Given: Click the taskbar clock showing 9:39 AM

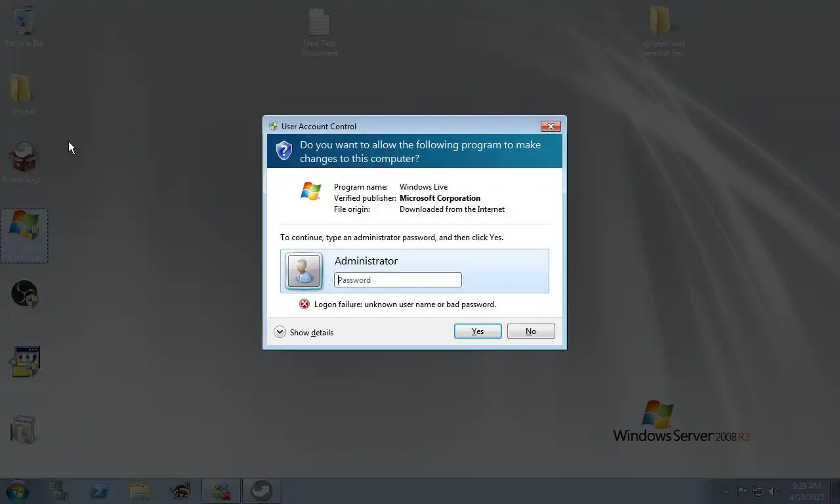Looking at the screenshot, I should (x=806, y=491).
